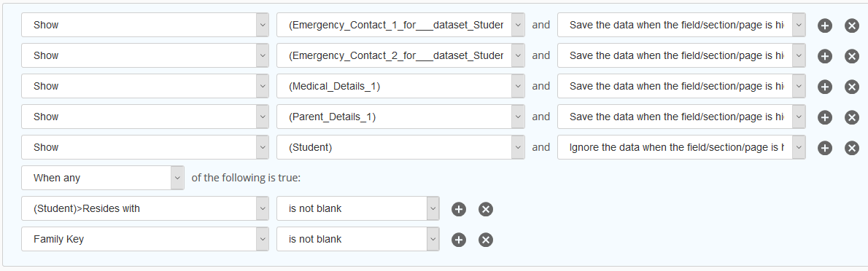
Task: Add action after the (Student) row
Action: [825, 148]
